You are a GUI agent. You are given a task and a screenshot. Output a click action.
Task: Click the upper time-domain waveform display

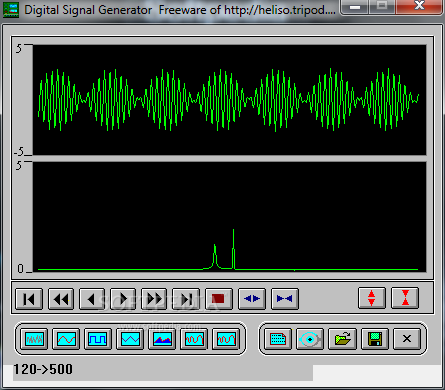(x=229, y=100)
